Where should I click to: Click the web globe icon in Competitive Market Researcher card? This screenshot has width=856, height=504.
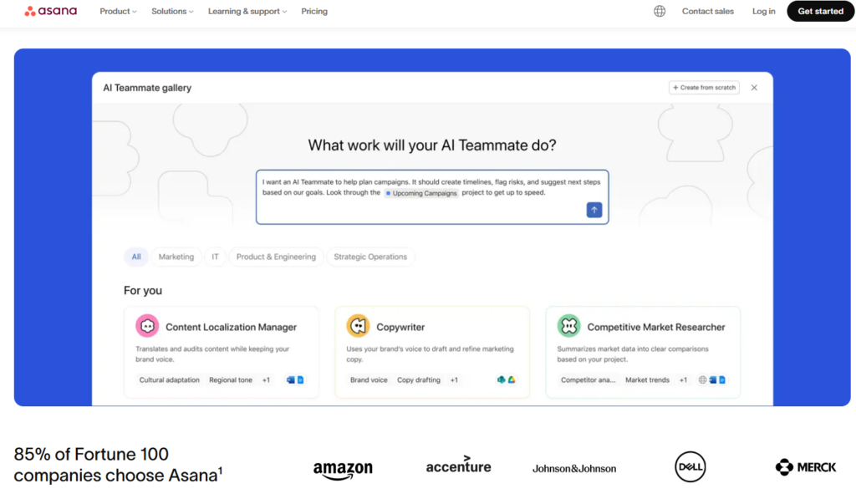click(x=702, y=379)
